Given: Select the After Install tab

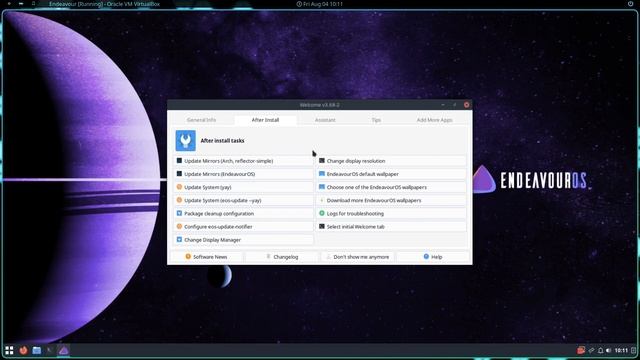Looking at the screenshot, I should pyautogui.click(x=265, y=120).
